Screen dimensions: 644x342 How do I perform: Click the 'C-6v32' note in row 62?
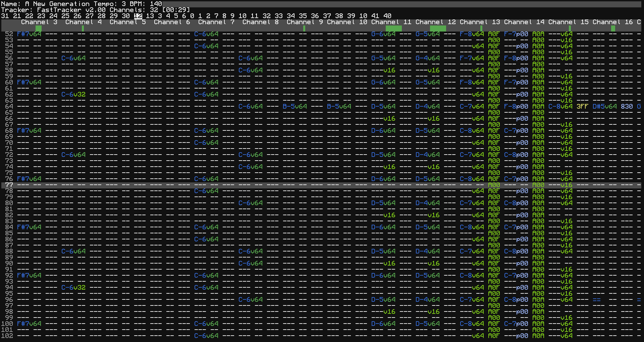(73, 94)
